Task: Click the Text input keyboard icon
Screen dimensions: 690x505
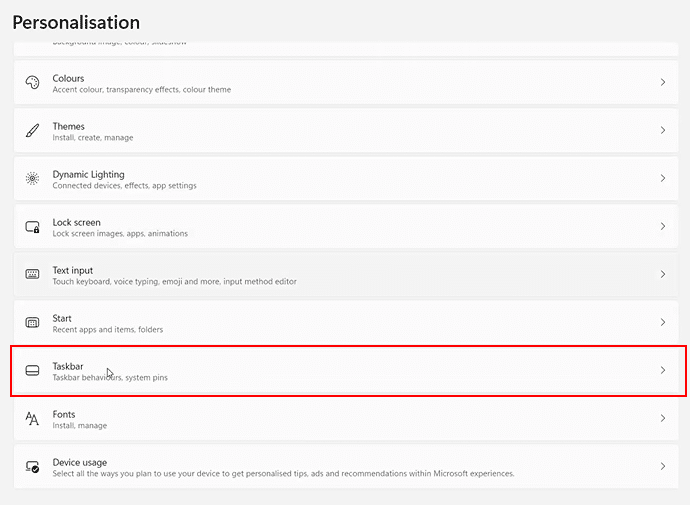Action: pyautogui.click(x=32, y=275)
